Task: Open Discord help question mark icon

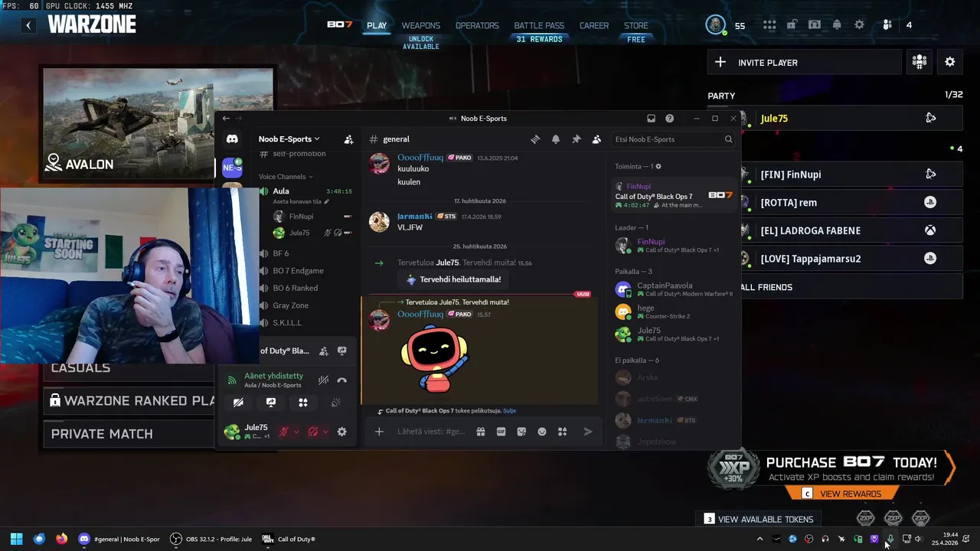Action: 670,119
